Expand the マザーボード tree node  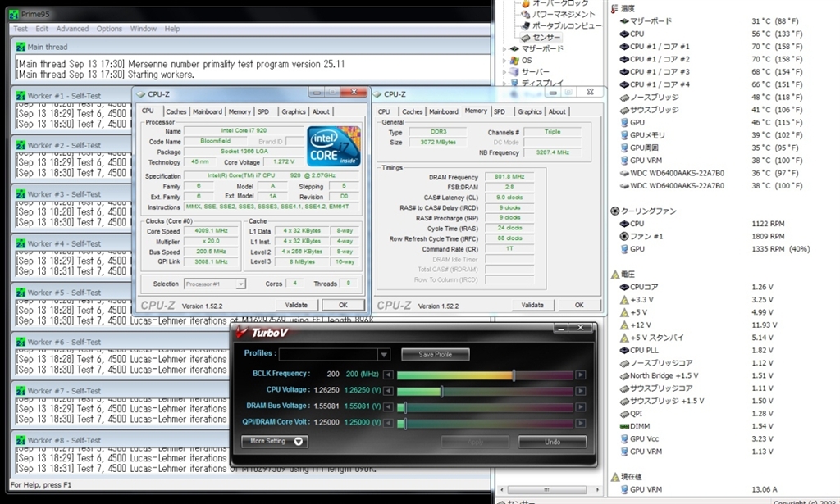pos(505,49)
